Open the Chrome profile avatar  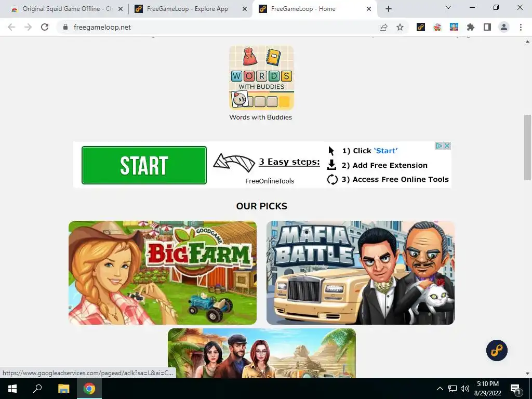pyautogui.click(x=504, y=27)
